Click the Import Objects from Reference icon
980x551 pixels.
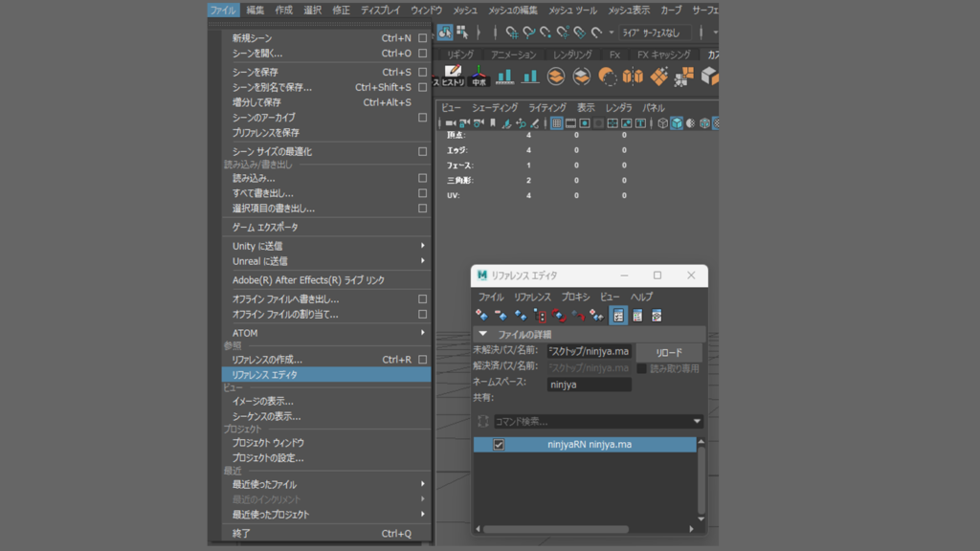(597, 316)
